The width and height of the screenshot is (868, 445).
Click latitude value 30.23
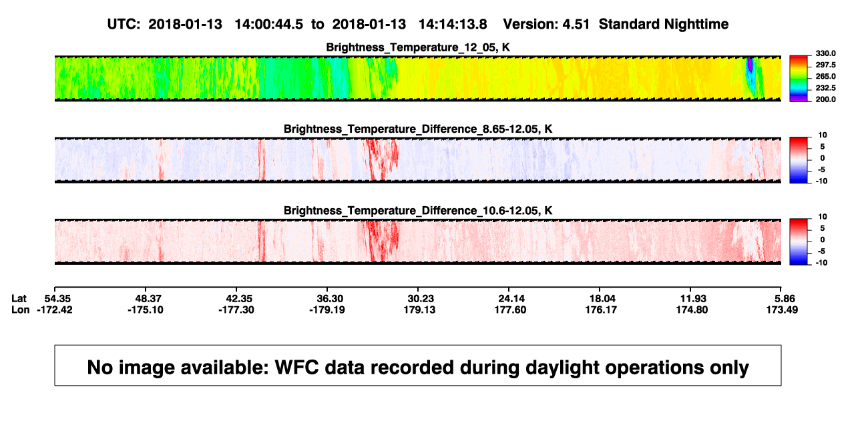(421, 298)
